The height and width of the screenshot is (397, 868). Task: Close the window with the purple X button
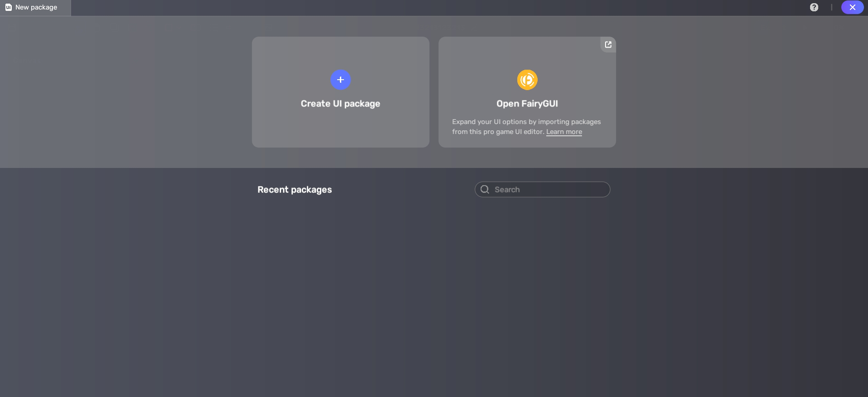(x=852, y=7)
